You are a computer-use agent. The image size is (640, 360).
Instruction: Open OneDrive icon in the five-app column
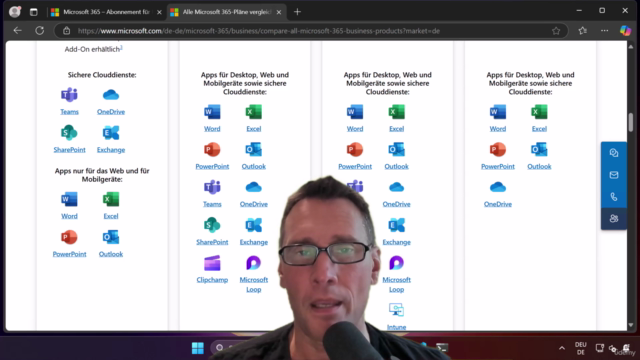[x=498, y=187]
